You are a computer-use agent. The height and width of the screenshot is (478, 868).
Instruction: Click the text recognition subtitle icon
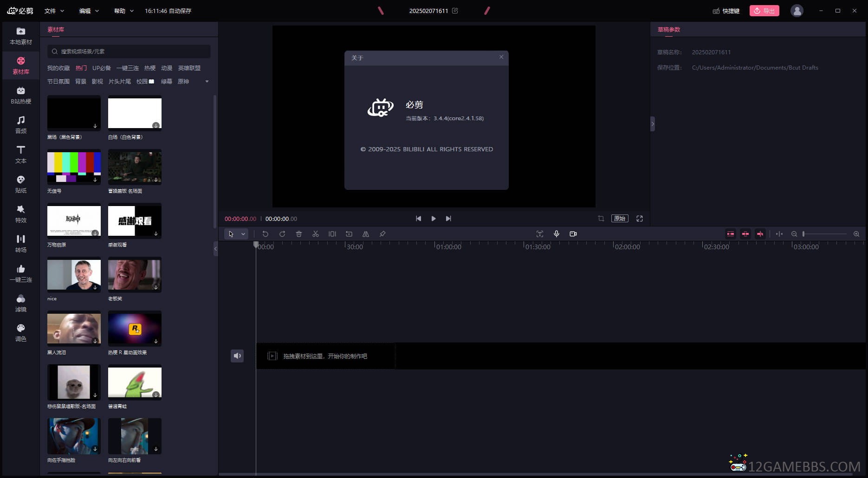pyautogui.click(x=540, y=234)
